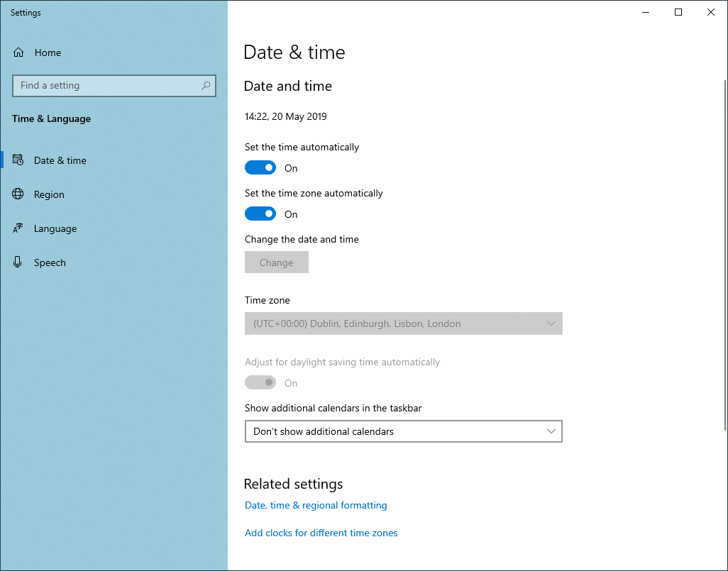Click the Change button for date and time
728x571 pixels.
click(276, 262)
